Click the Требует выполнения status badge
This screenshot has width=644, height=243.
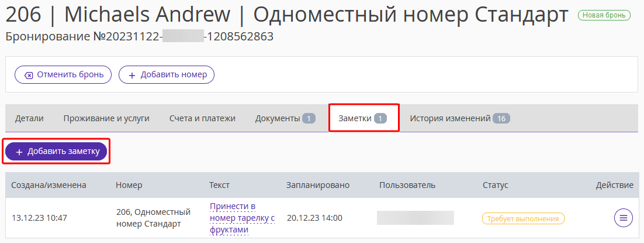[x=523, y=219]
